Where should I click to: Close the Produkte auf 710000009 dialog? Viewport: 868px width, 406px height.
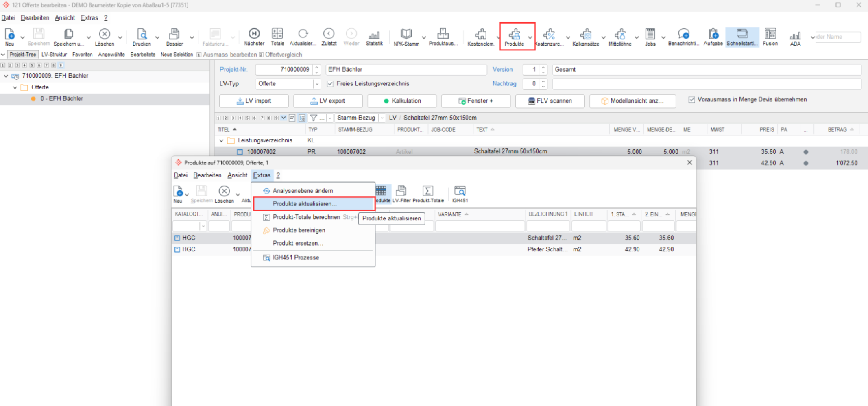pos(689,162)
